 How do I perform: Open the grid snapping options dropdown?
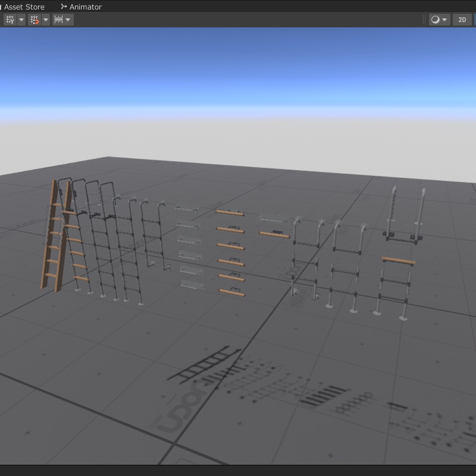[x=46, y=20]
